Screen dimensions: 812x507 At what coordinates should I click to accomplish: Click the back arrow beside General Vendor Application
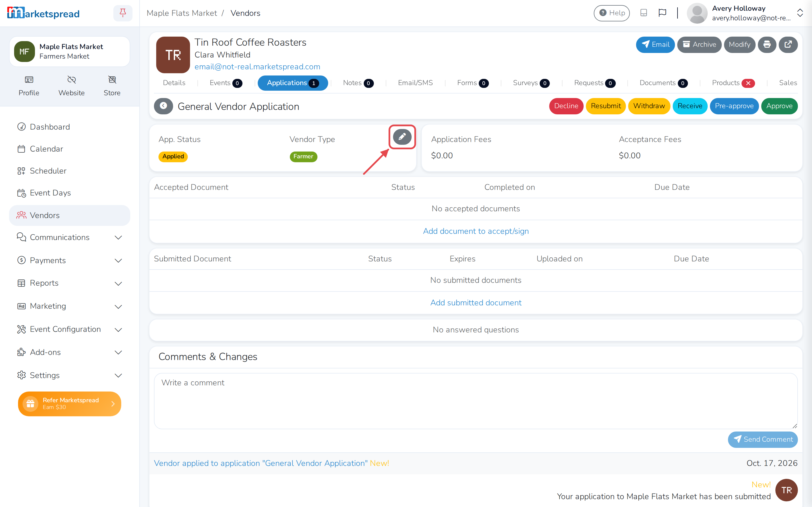point(164,106)
